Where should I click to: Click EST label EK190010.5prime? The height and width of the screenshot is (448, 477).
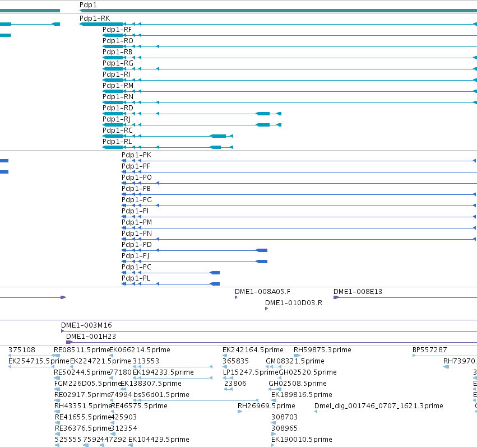(x=302, y=440)
